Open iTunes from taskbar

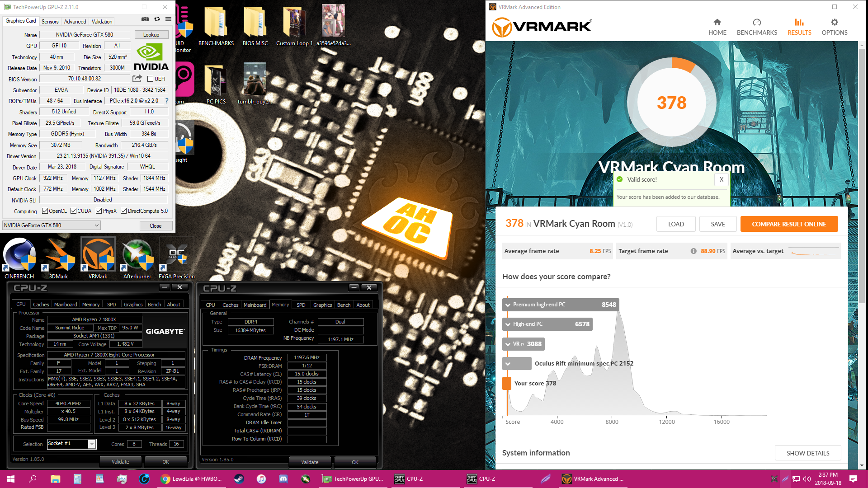coord(261,479)
